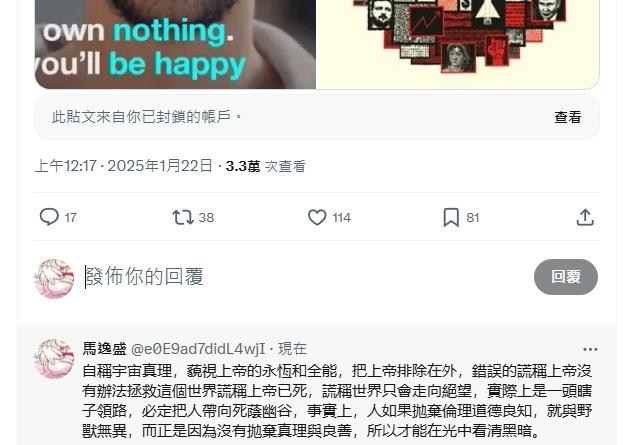Like the post with heart icon

pos(317,218)
